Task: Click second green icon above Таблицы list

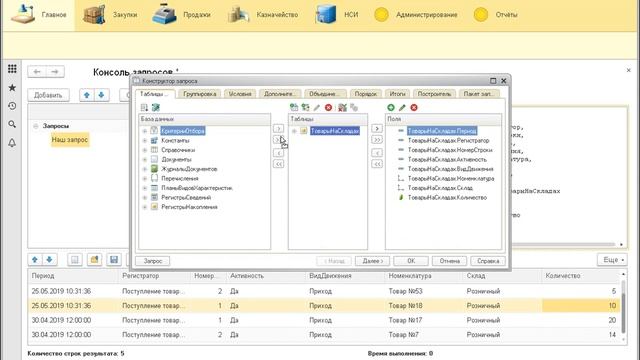Action: [x=305, y=107]
